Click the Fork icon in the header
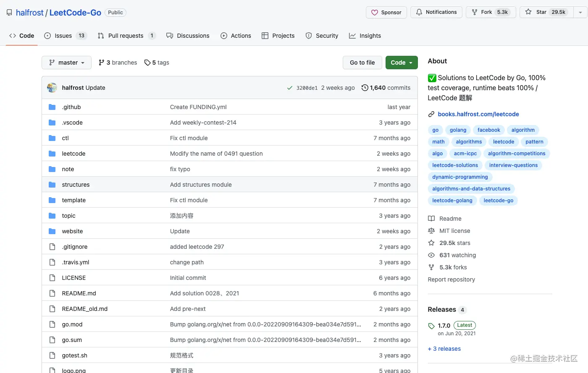Screen dimensions: 588x373 (x=475, y=12)
